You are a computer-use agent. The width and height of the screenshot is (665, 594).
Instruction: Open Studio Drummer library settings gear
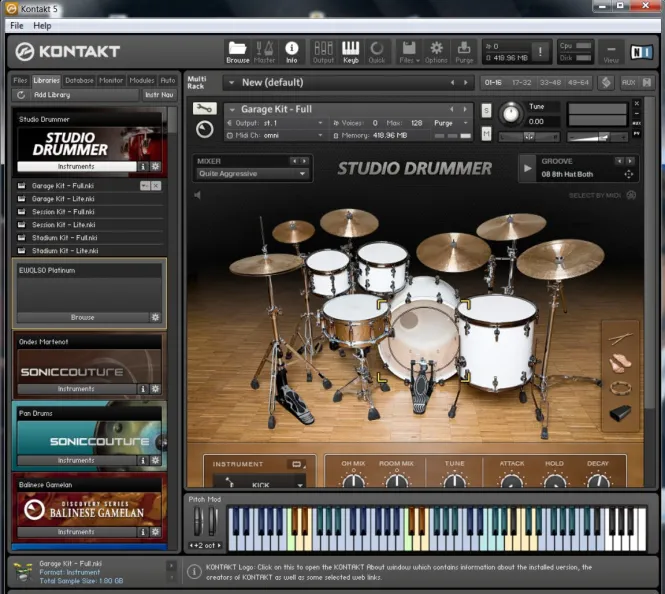click(x=155, y=166)
